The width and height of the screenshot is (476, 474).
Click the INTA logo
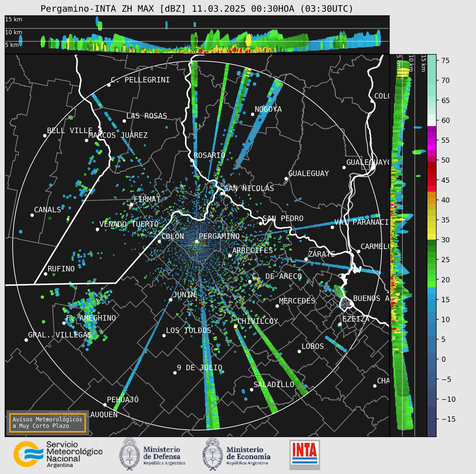pyautogui.click(x=305, y=455)
